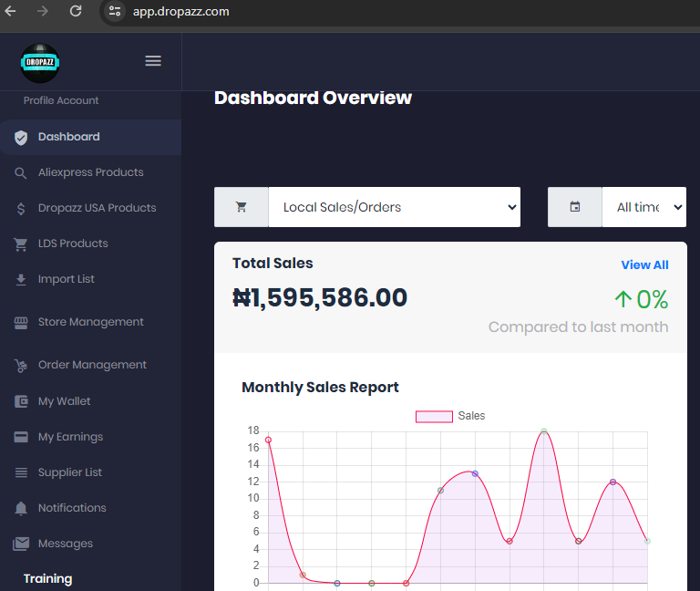700x591 pixels.
Task: Open the Local Sales/Orders dropdown
Action: point(394,207)
